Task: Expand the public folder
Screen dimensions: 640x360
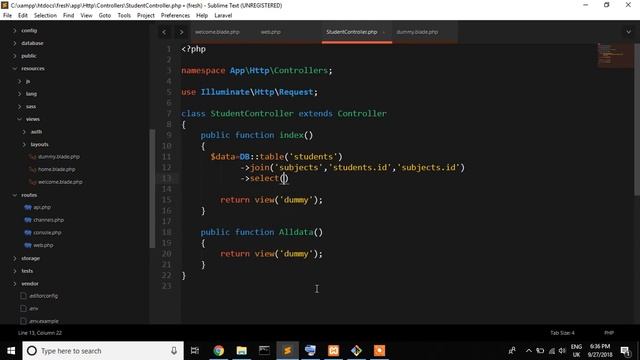Action: (15, 56)
